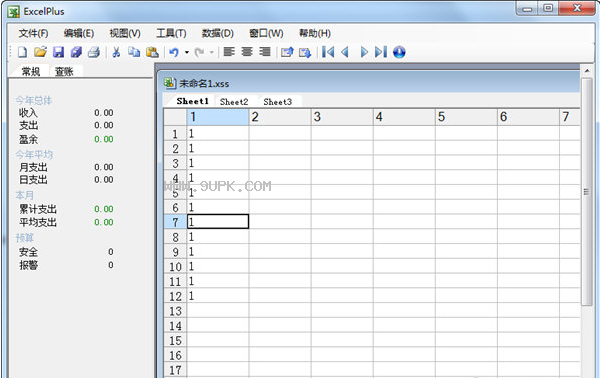
Task: Select the Sheet3 tab
Action: tap(277, 102)
